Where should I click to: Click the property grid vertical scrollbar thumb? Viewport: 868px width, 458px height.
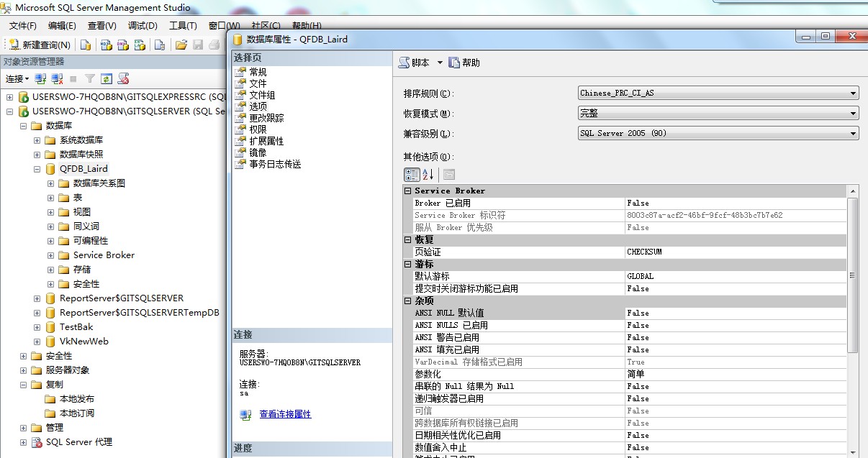click(x=853, y=275)
